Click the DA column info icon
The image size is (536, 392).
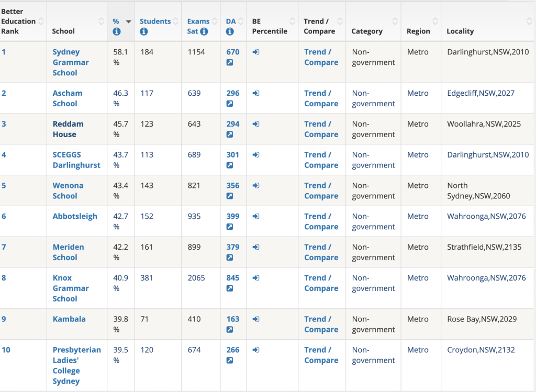click(x=230, y=31)
